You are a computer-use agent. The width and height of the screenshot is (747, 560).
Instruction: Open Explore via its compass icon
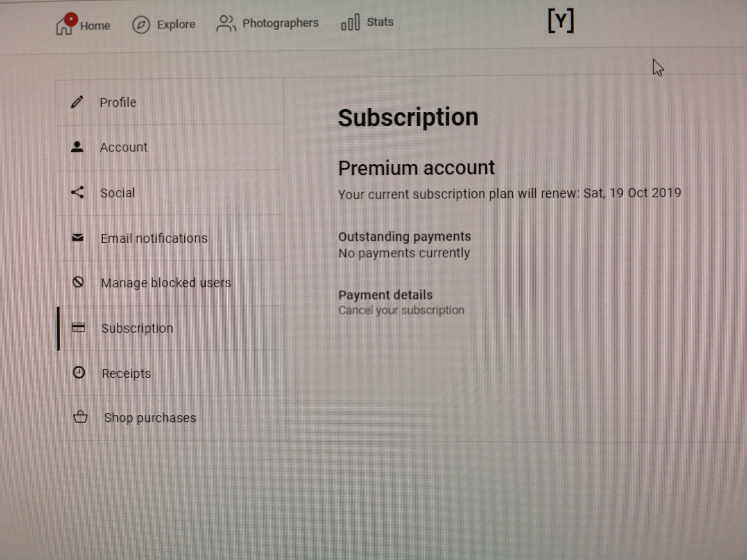tap(140, 25)
